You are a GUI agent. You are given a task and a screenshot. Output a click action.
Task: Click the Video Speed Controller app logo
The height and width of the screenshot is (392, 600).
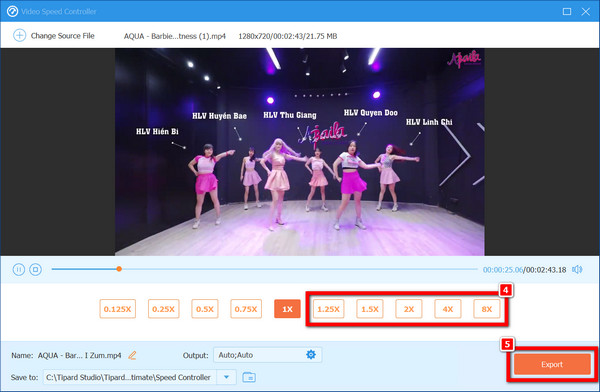pos(12,11)
